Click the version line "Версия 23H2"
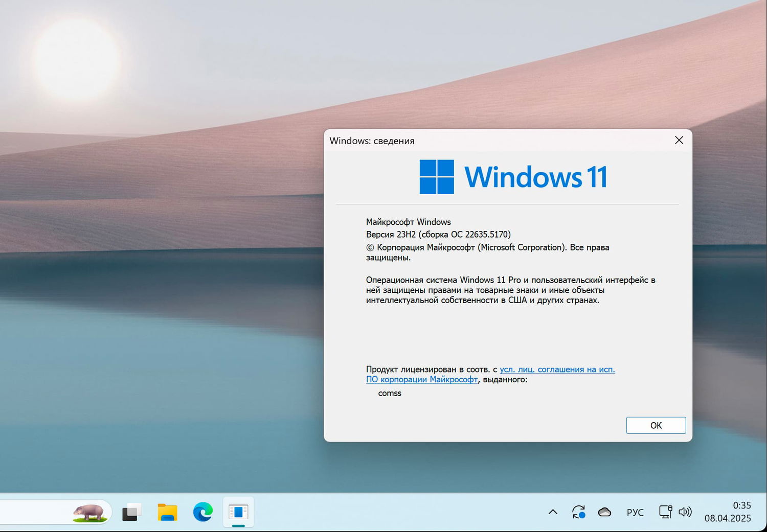The image size is (767, 532). [438, 235]
